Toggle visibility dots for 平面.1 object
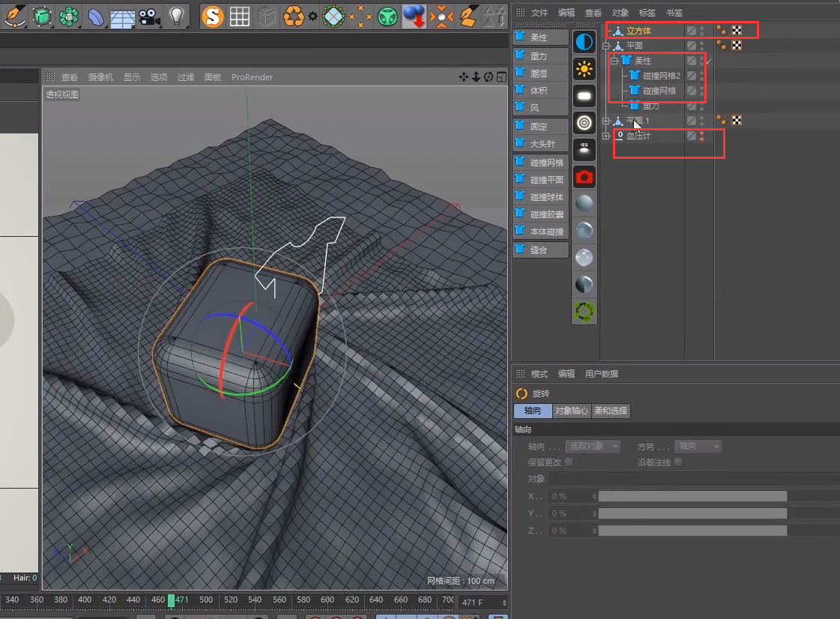The height and width of the screenshot is (619, 840). point(702,121)
